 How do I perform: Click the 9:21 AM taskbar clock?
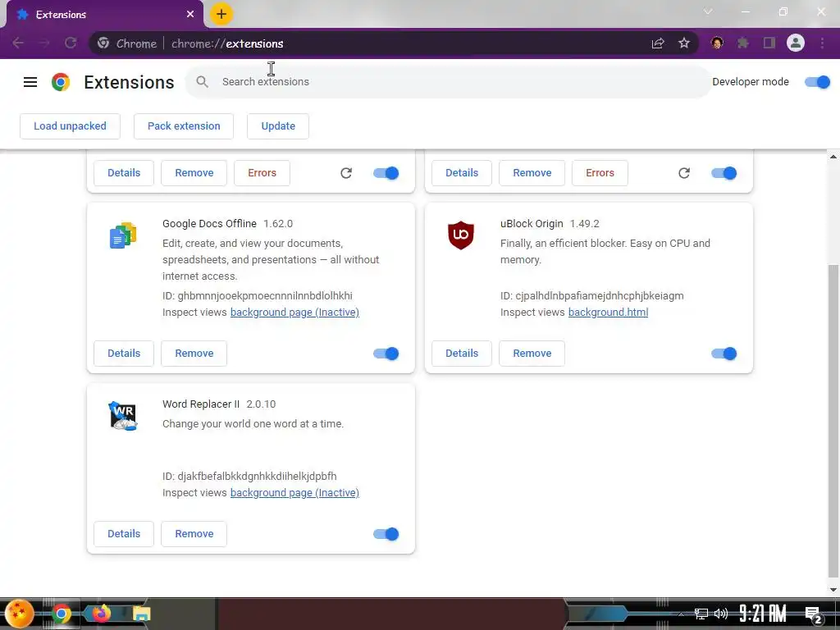pos(762,614)
